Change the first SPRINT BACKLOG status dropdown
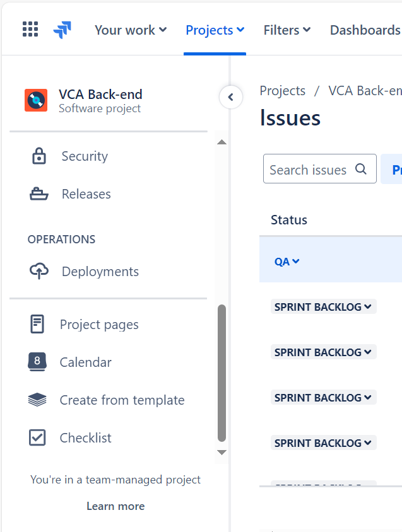Image resolution: width=402 pixels, height=532 pixels. tap(323, 307)
